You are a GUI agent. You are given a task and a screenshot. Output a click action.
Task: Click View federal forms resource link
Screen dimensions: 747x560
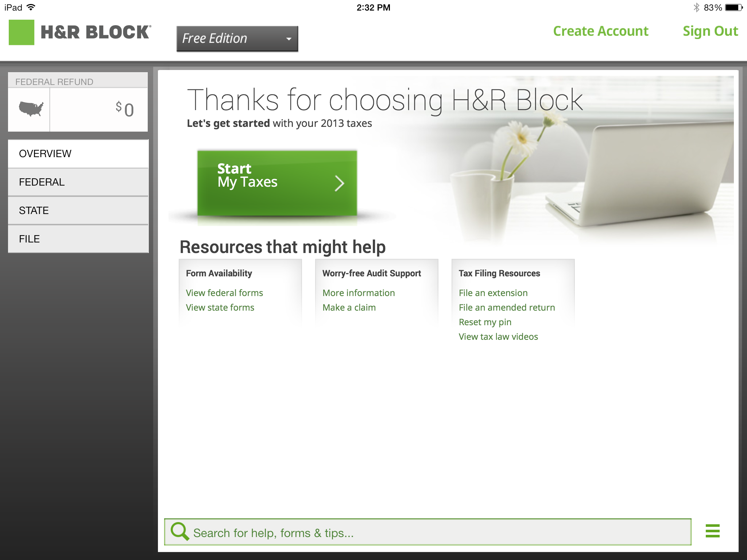click(x=224, y=292)
